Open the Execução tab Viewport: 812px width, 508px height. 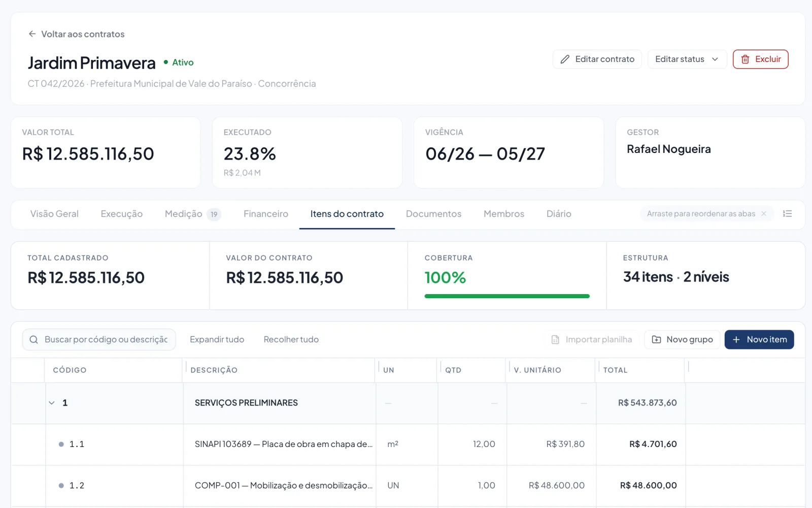coord(122,214)
